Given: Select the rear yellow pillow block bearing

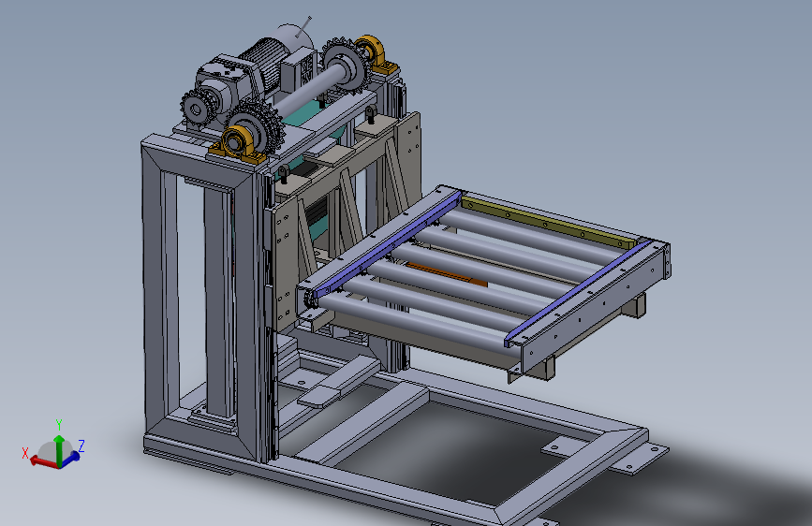Looking at the screenshot, I should coord(377,54).
